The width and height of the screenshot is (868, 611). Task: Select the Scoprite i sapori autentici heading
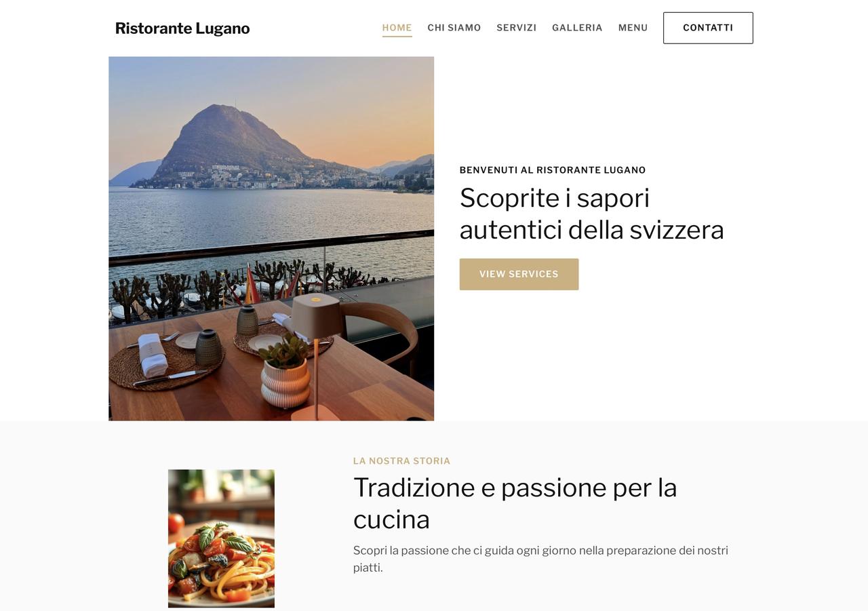click(x=591, y=214)
